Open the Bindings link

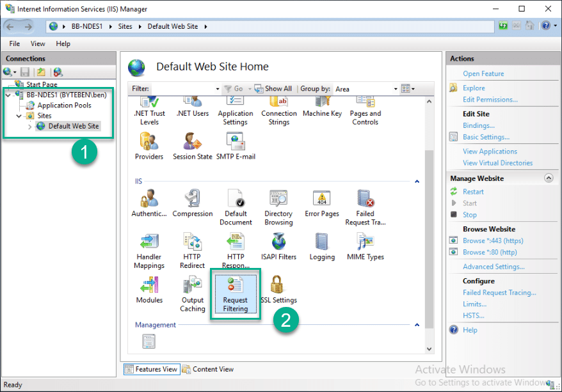(479, 125)
